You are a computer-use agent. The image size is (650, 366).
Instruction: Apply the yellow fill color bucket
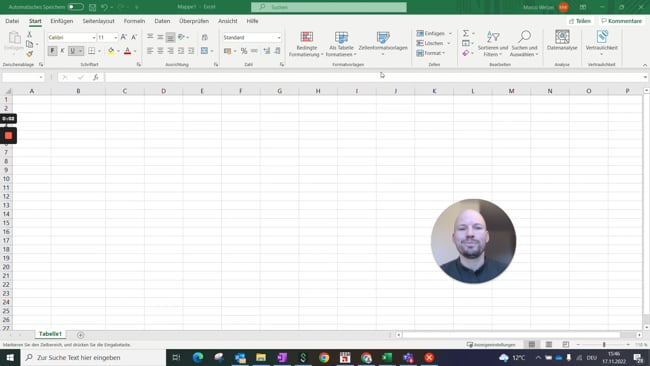coord(111,51)
